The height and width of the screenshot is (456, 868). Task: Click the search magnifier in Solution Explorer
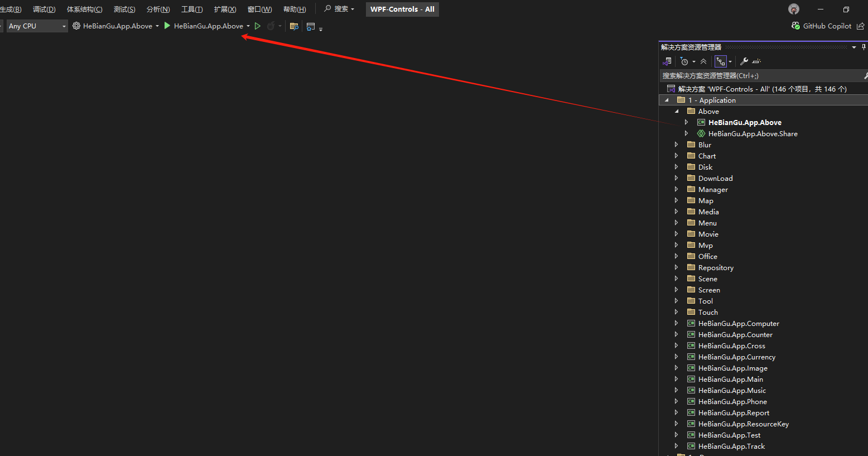click(x=865, y=75)
